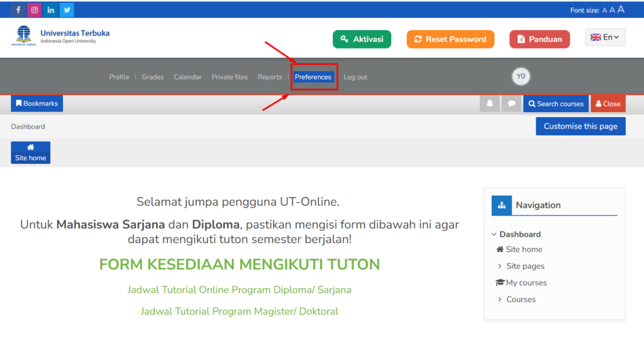Image resolution: width=644 pixels, height=348 pixels.
Task: Open the Facebook social icon
Action: point(18,10)
